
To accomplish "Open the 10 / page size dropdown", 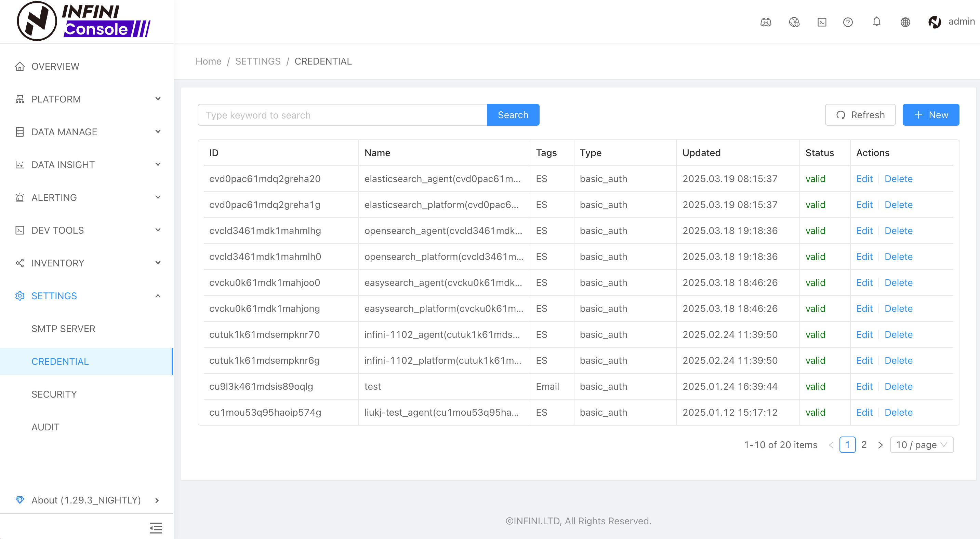I will coord(921,445).
